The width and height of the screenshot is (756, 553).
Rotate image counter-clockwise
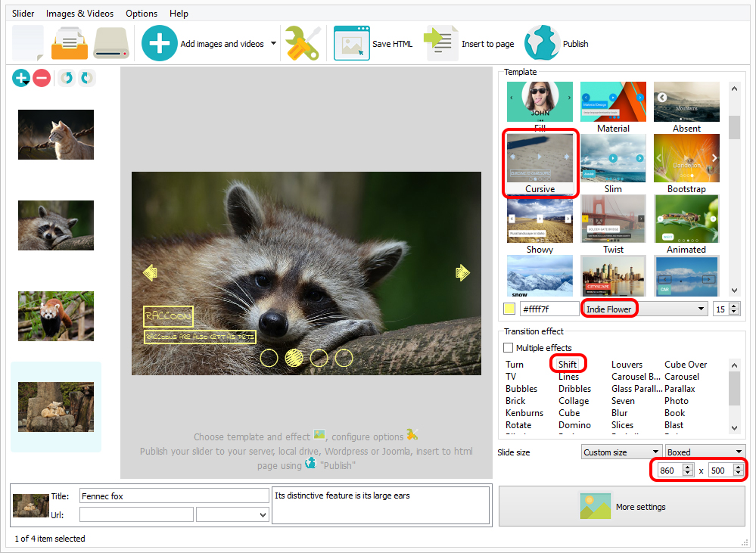tap(67, 78)
